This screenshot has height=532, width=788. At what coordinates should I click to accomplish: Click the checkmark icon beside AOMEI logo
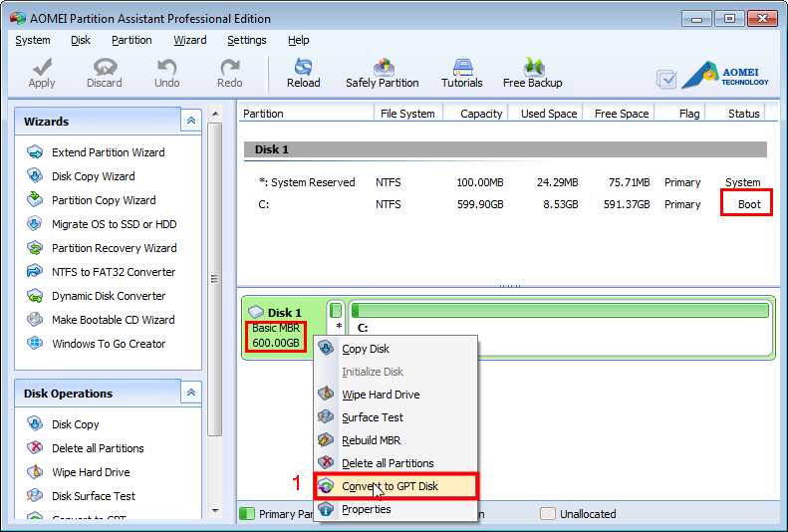[x=667, y=79]
